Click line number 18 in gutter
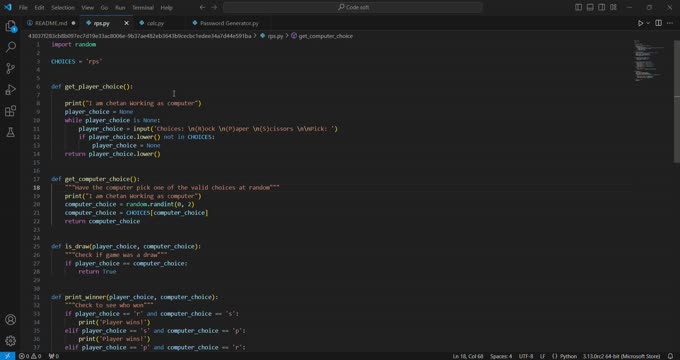The image size is (680, 360). [x=37, y=187]
